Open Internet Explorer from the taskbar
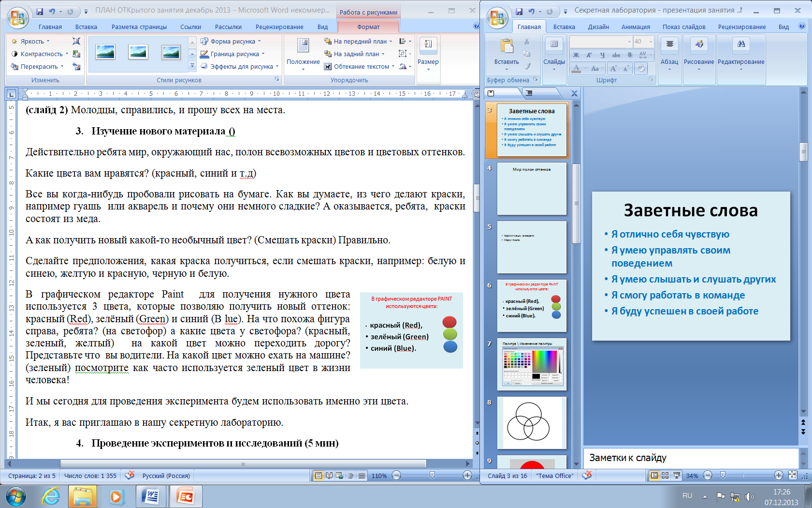 (51, 496)
